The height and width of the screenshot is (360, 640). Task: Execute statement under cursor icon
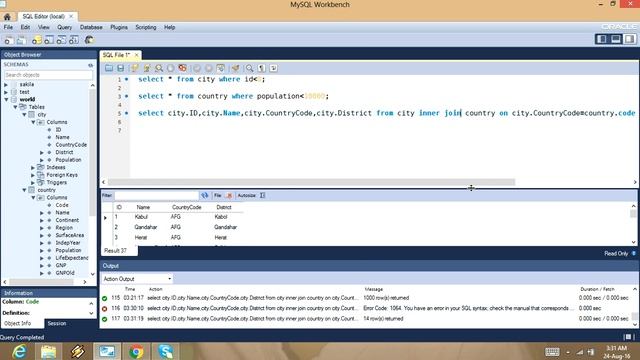[x=147, y=68]
